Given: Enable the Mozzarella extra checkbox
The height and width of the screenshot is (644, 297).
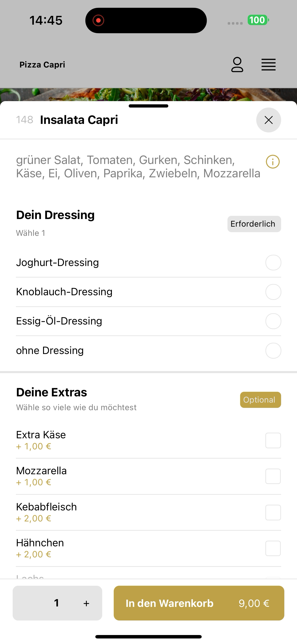Looking at the screenshot, I should 273,476.
